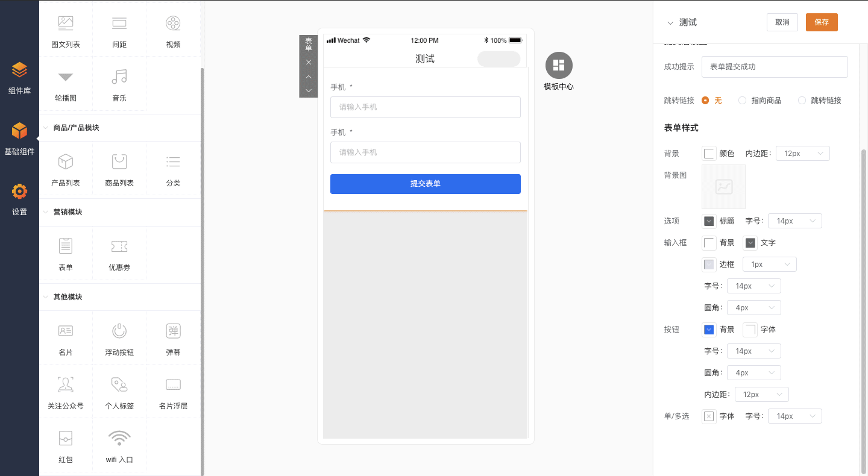Switch to the 组件库 sidebar tab
The width and height of the screenshot is (868, 476).
point(19,78)
